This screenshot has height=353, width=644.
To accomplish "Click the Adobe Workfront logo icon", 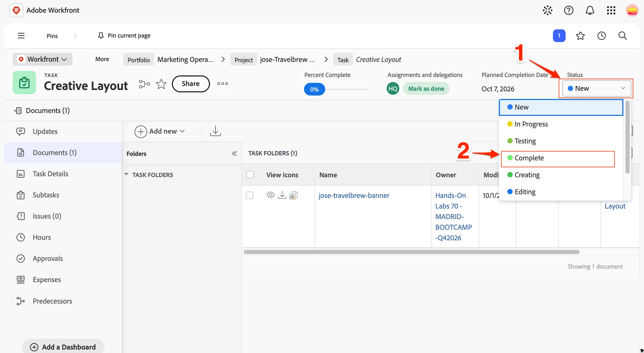I will [16, 10].
